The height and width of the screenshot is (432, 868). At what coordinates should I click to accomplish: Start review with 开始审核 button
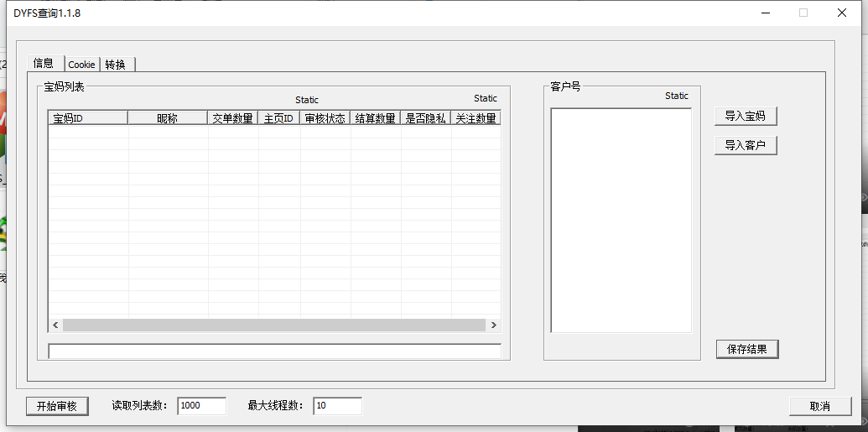57,406
